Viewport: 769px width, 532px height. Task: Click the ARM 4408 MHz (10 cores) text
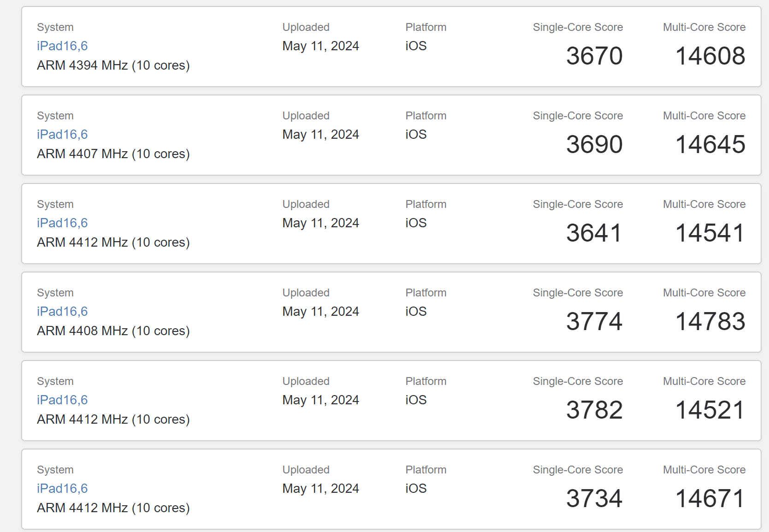click(113, 331)
